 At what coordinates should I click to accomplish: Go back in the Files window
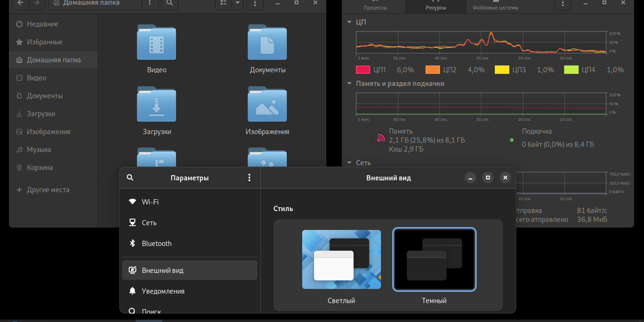pos(20,3)
